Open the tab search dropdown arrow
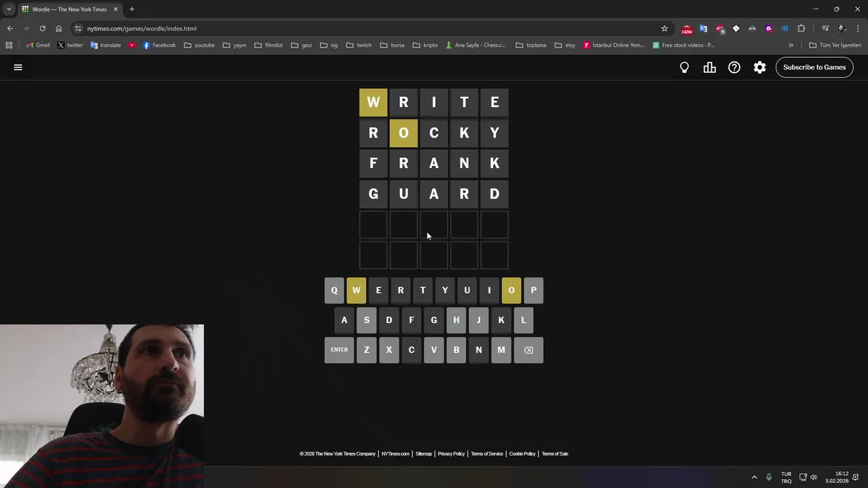Viewport: 868px width, 488px height. point(9,9)
